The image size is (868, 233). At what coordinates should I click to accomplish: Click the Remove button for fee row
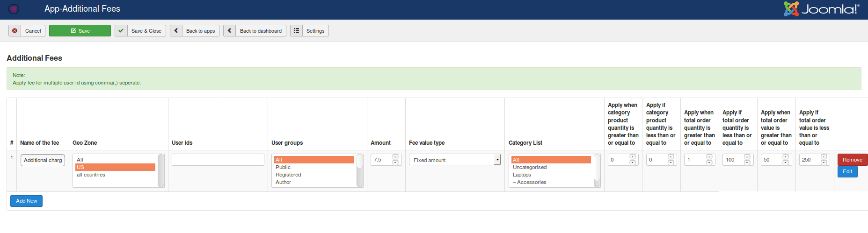(852, 160)
